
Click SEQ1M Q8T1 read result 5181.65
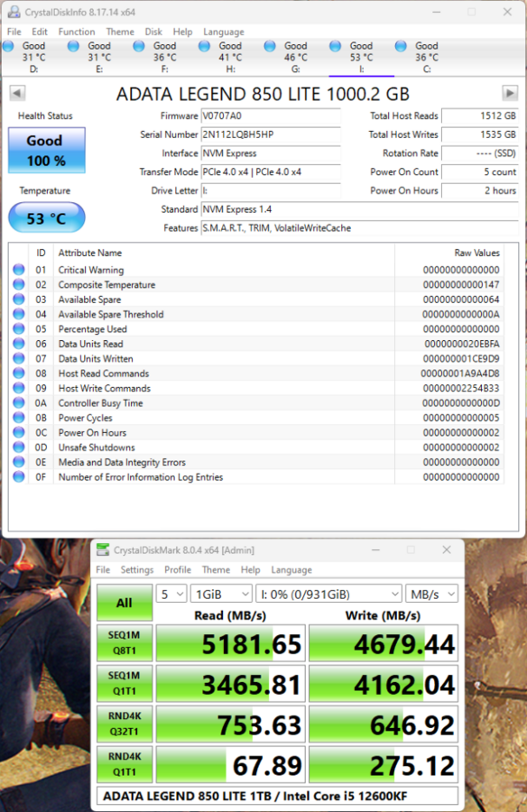click(x=231, y=643)
